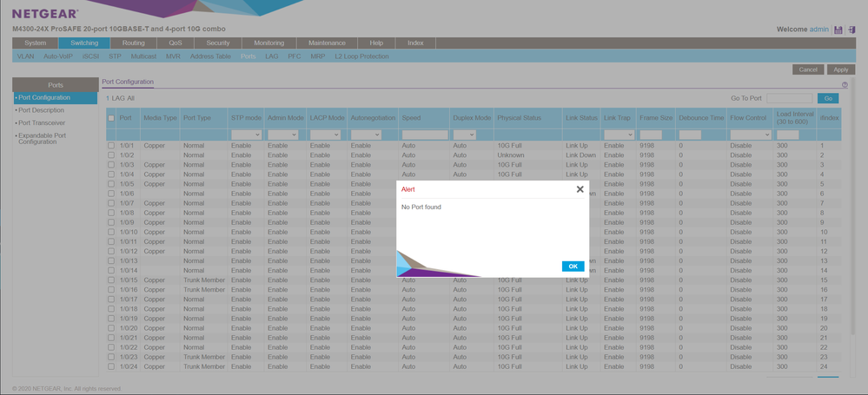Click the Apply button
This screenshot has width=868, height=395.
(x=841, y=69)
